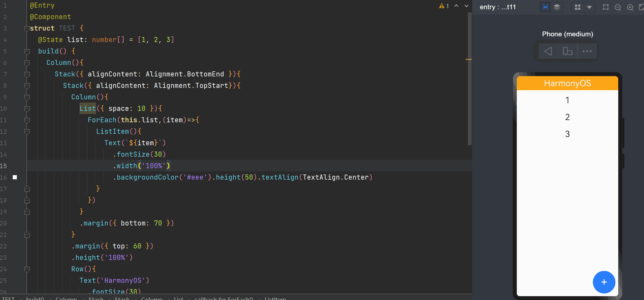Viewport: 644px width, 300px height.
Task: Collapse the inner Column(){ fold on line 9
Action: tap(27, 97)
